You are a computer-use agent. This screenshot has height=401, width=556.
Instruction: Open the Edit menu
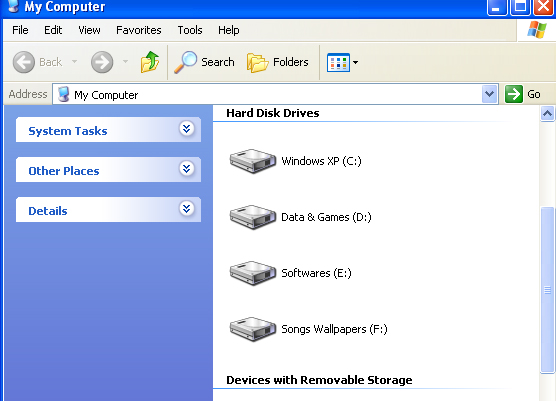pyautogui.click(x=53, y=30)
